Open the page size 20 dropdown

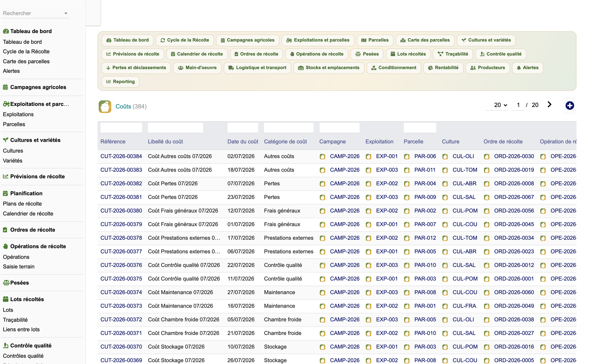[497, 105]
